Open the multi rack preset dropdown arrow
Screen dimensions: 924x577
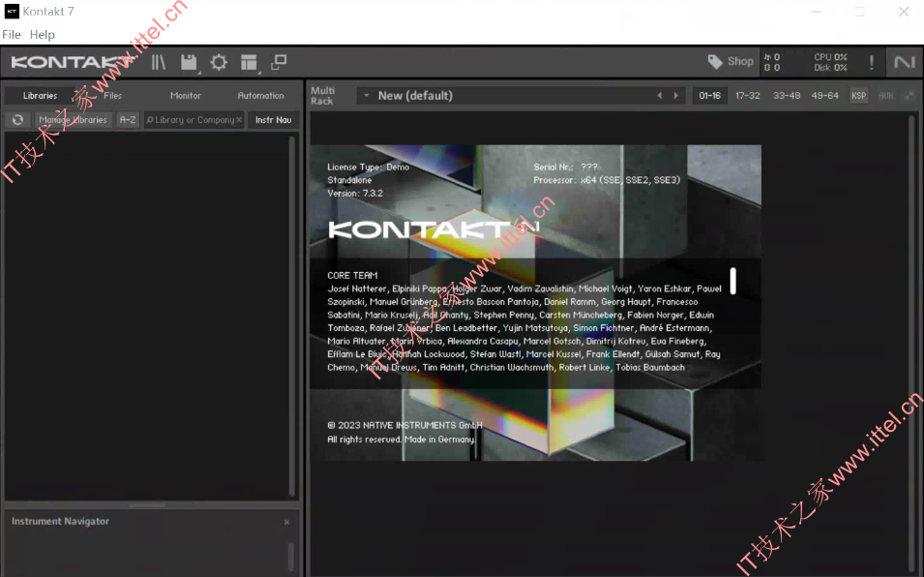366,96
